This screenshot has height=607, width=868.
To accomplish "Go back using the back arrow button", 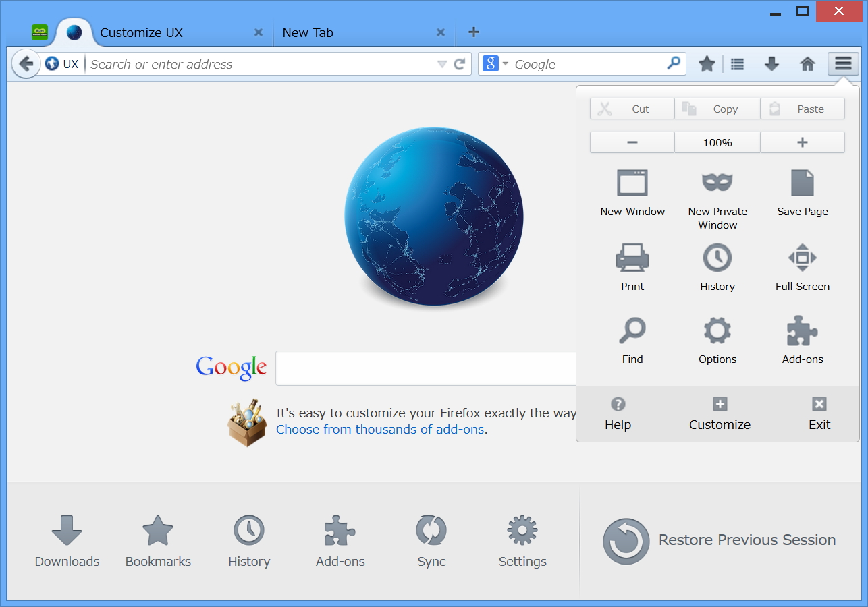I will click(x=26, y=64).
